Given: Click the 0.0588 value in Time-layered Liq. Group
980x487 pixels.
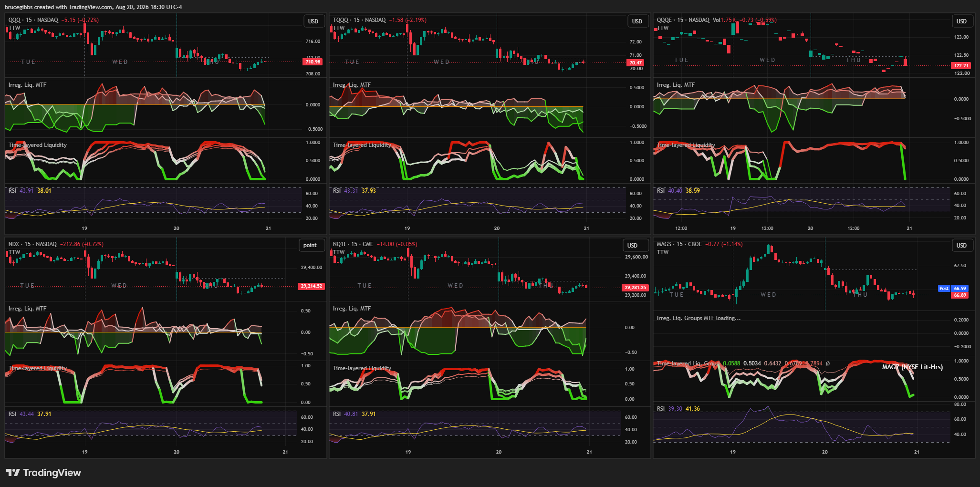Looking at the screenshot, I should pyautogui.click(x=731, y=363).
